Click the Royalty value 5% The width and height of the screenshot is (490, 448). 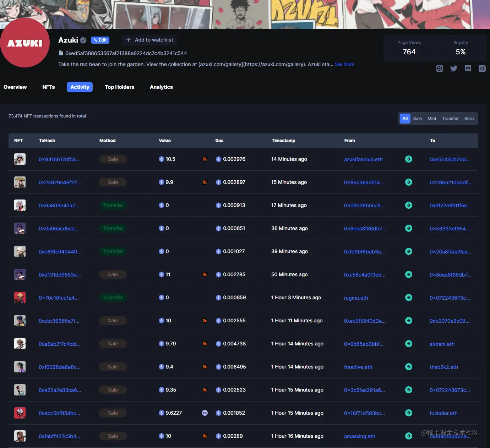(x=461, y=52)
